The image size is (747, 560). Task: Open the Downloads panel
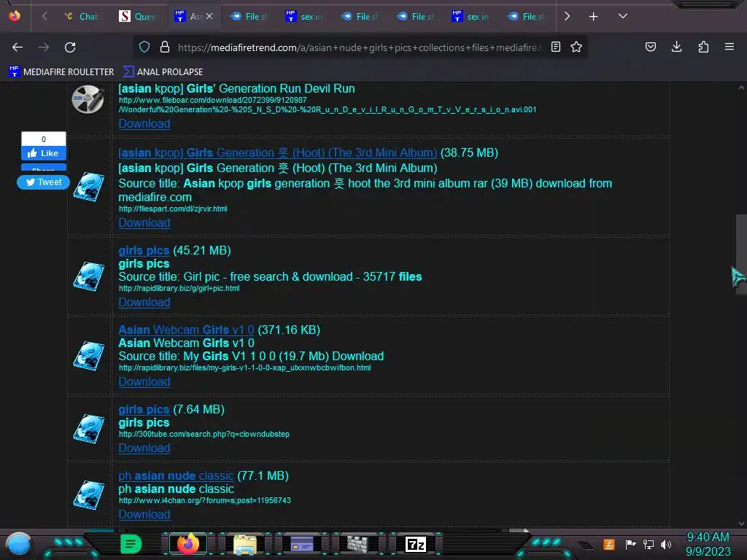[676, 47]
